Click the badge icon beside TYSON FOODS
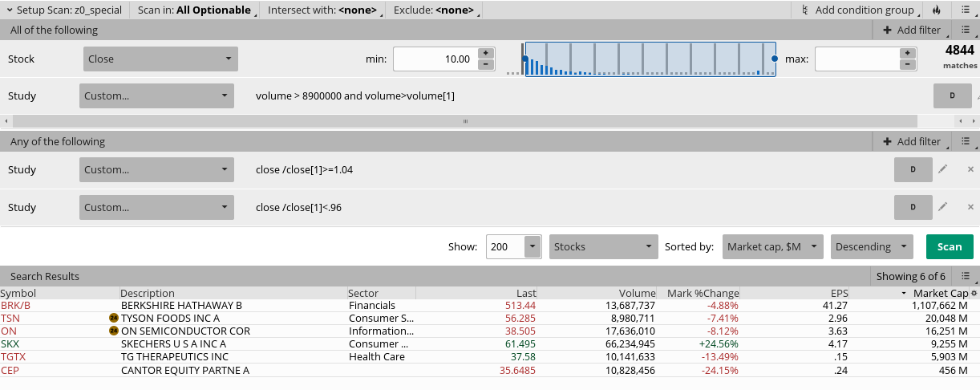Screen dimensions: 980x390 113,318
